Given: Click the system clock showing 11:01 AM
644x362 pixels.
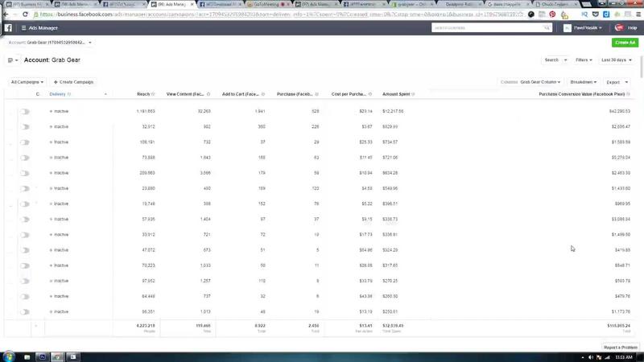Looking at the screenshot, I should pos(623,357).
